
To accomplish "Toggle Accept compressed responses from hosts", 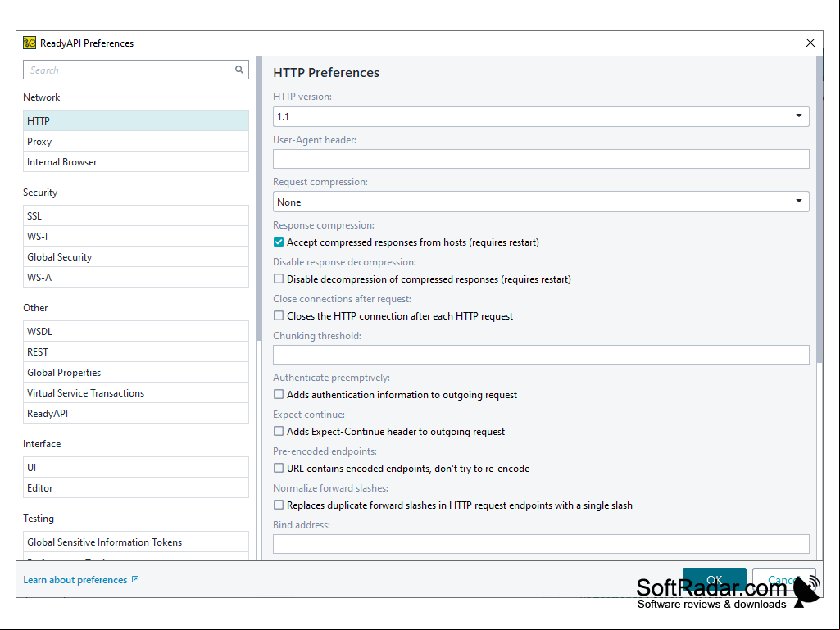I will tap(279, 242).
